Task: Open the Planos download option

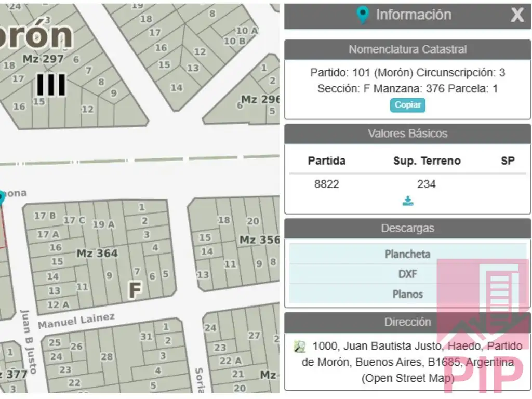Action: pos(407,294)
